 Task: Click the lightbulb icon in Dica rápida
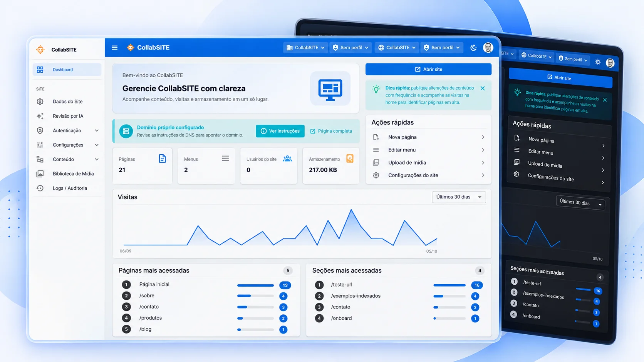tap(376, 89)
